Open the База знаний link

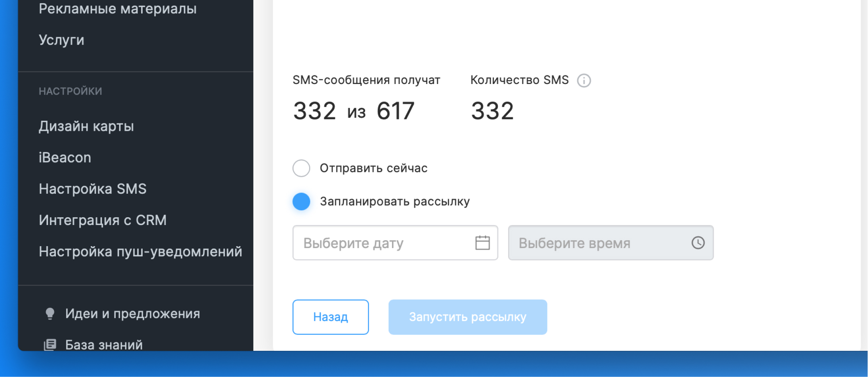(x=104, y=345)
